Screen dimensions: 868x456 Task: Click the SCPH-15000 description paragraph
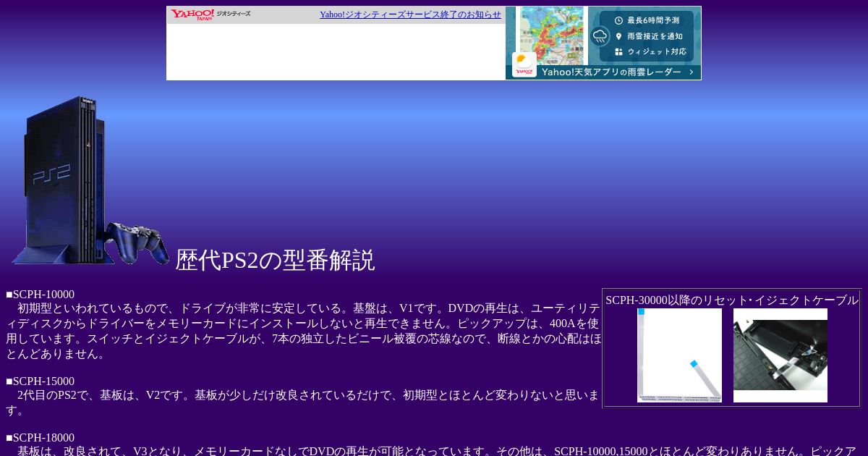click(304, 402)
